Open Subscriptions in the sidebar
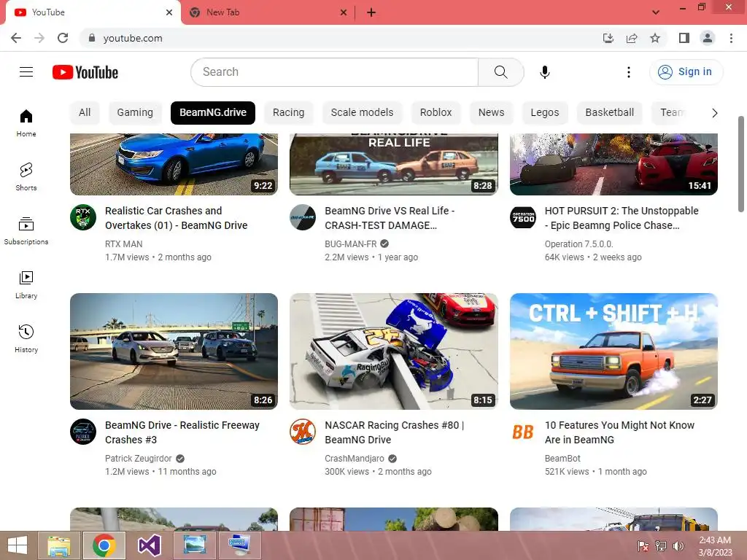The height and width of the screenshot is (560, 747). [26, 230]
